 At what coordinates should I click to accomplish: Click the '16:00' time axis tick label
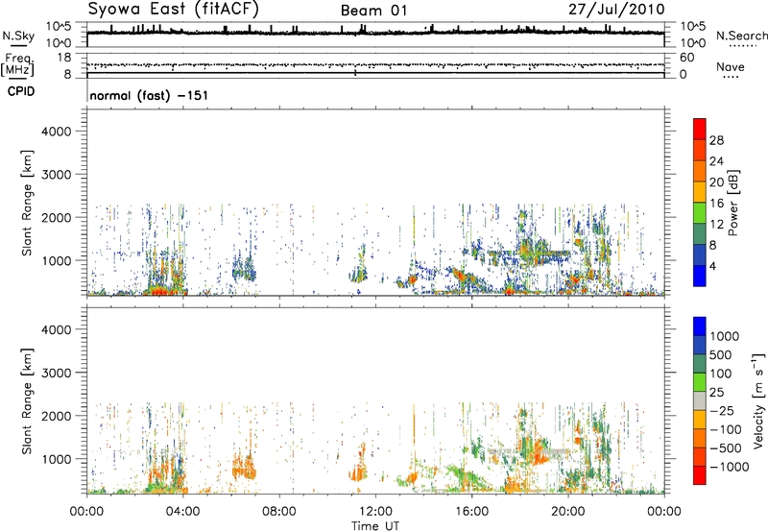coord(471,512)
